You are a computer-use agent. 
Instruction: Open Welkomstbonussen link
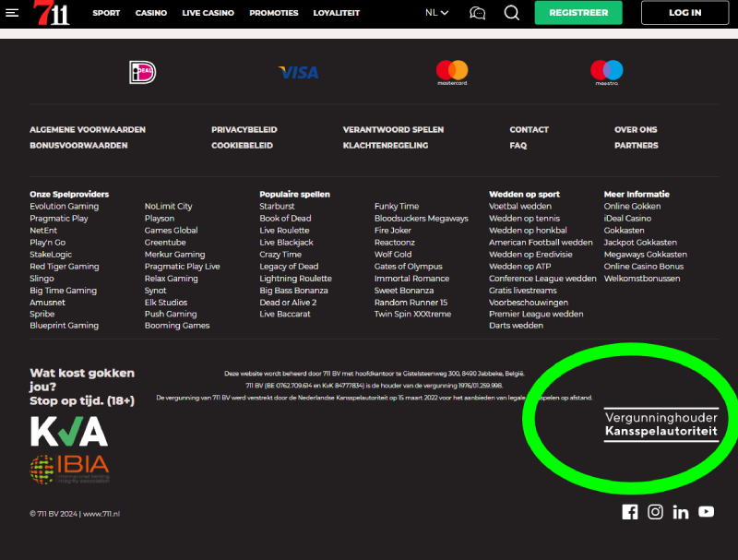(x=642, y=278)
